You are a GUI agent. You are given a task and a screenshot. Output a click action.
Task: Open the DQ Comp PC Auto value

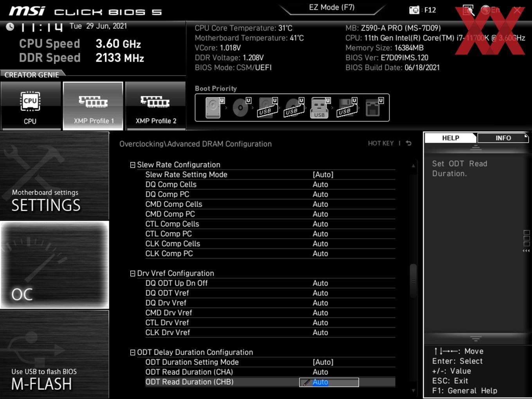point(320,194)
